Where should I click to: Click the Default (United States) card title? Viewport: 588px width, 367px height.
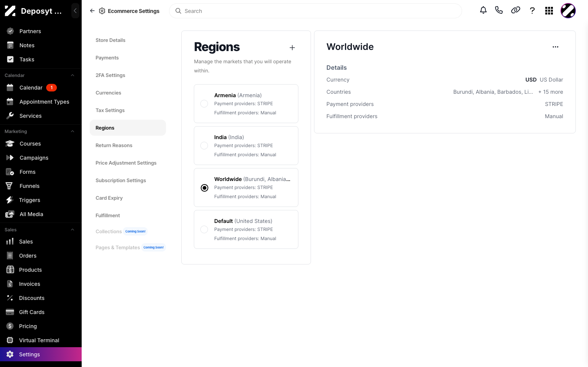[x=243, y=221]
